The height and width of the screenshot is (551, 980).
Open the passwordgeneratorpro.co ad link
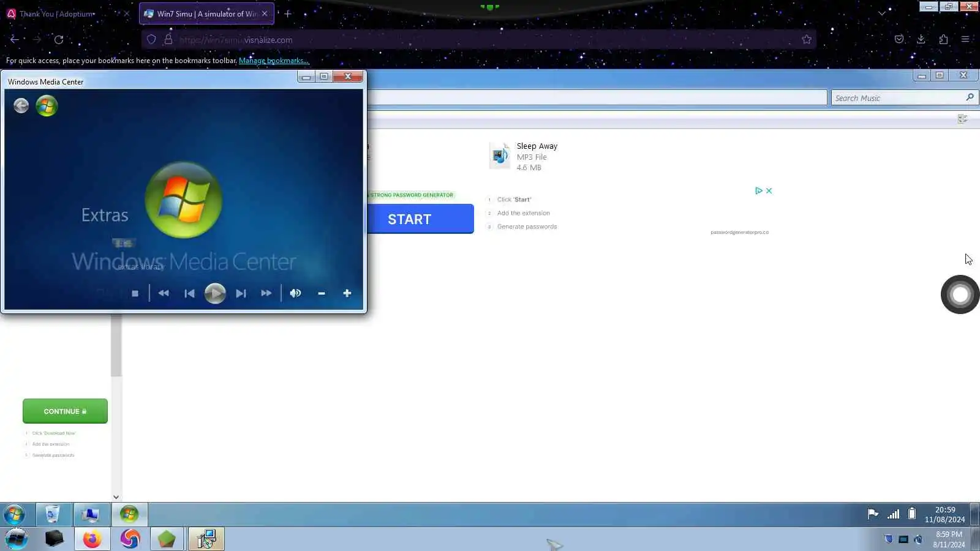[739, 232]
